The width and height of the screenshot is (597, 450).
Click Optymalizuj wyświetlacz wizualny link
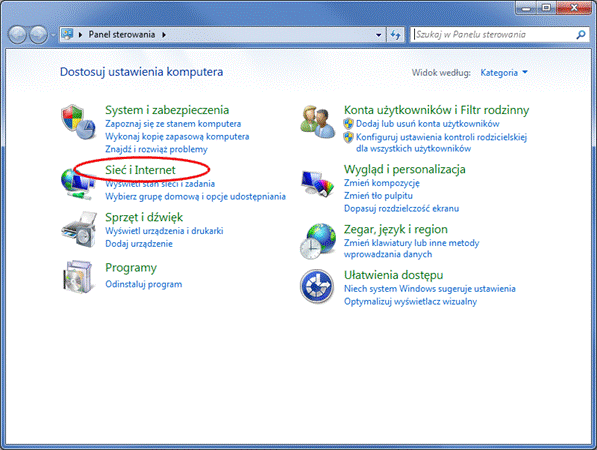coord(410,302)
